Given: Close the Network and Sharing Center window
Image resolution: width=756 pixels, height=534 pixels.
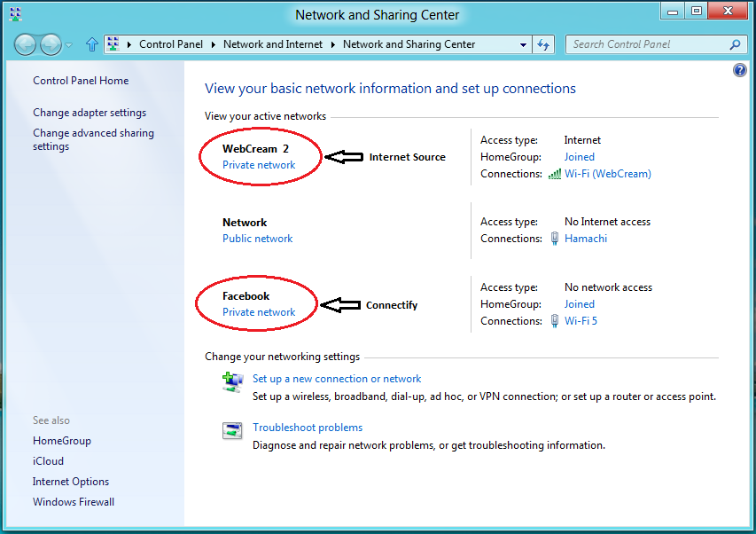Looking at the screenshot, I should (728, 12).
